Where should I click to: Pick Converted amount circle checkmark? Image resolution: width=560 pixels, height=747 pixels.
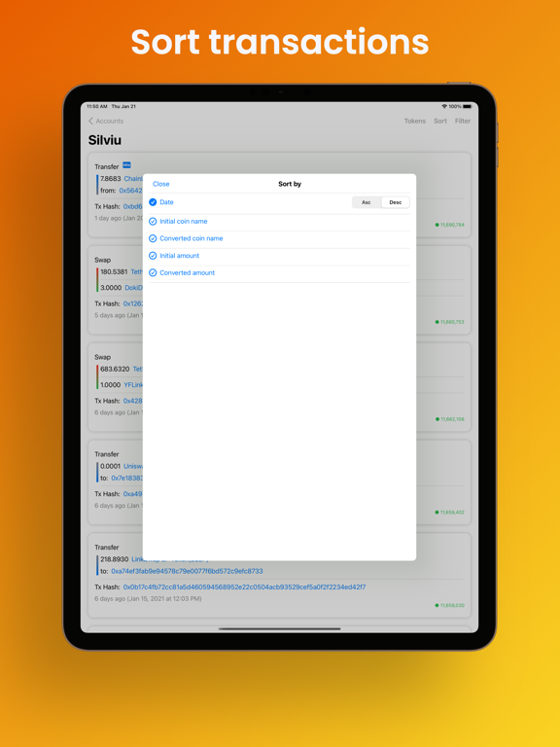(153, 273)
